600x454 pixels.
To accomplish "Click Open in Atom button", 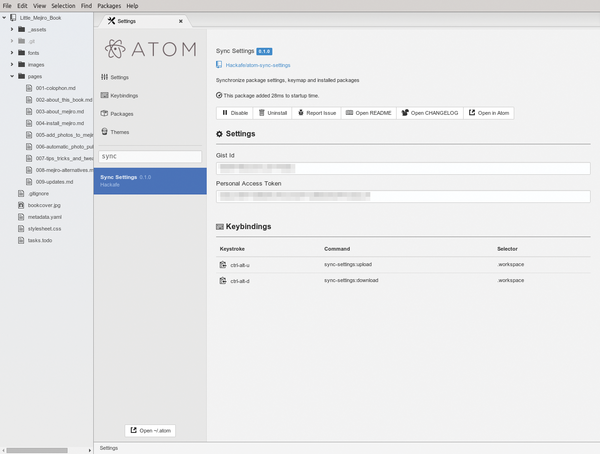I will coord(489,113).
